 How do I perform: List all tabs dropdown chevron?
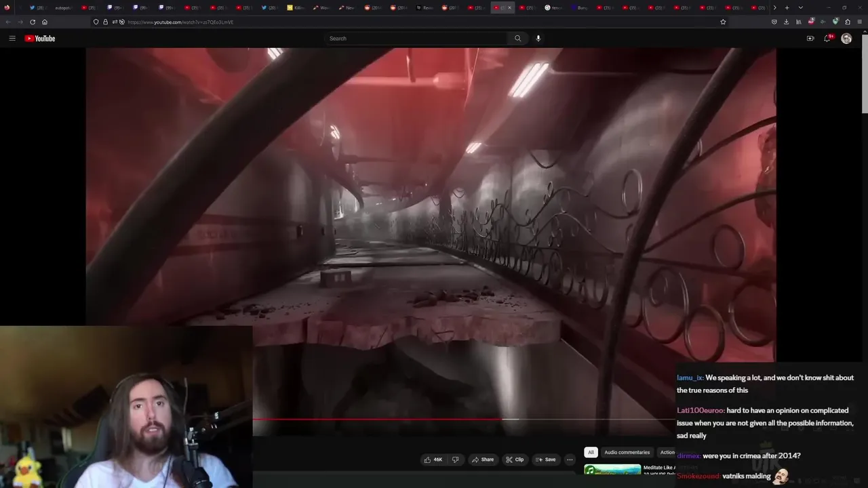tap(800, 7)
